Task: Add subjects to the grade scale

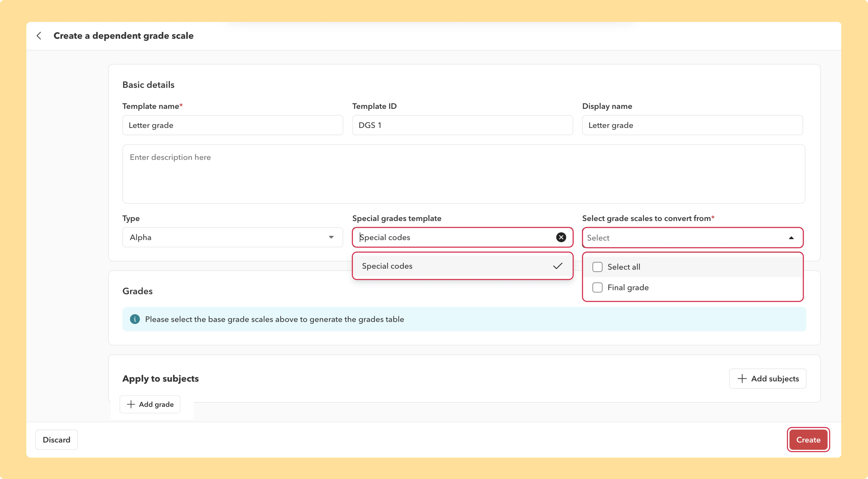Action: coord(768,379)
